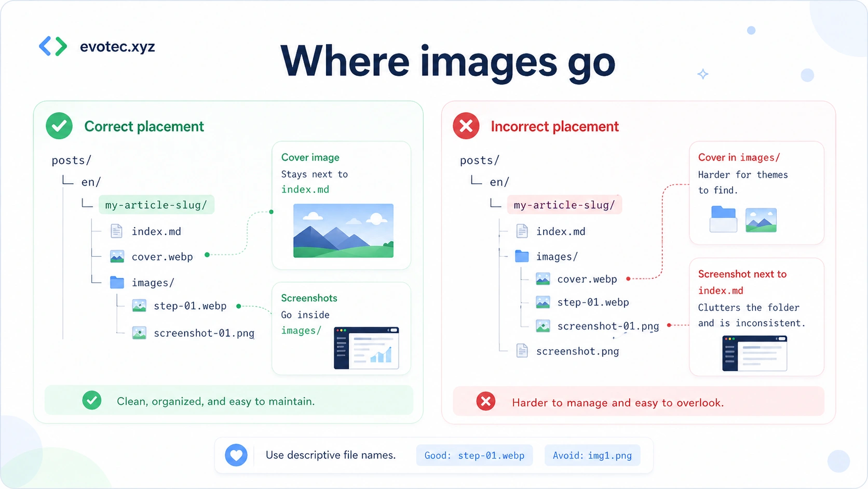868x489 pixels.
Task: Expand the my-article-slug/ folder in correct tree
Action: click(156, 204)
